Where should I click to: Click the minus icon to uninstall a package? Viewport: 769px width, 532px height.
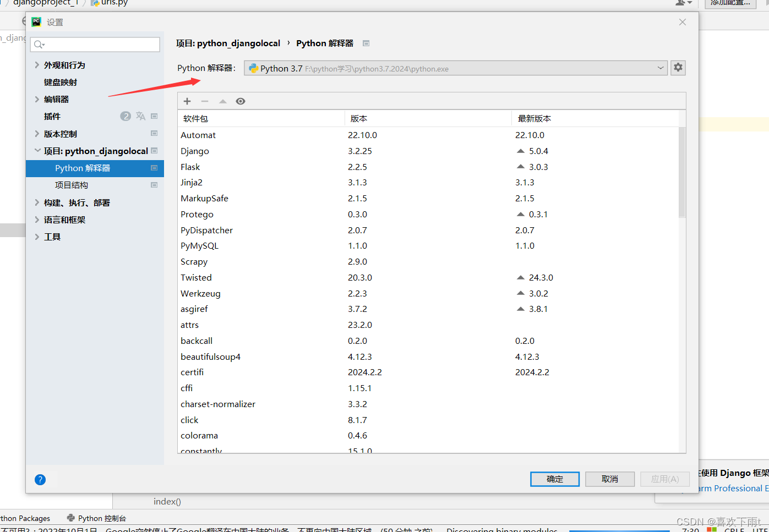pos(205,101)
